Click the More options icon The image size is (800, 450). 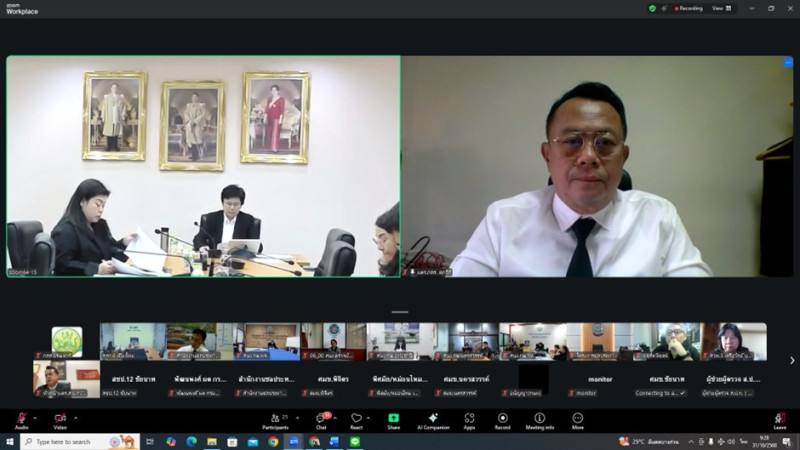coord(578,419)
